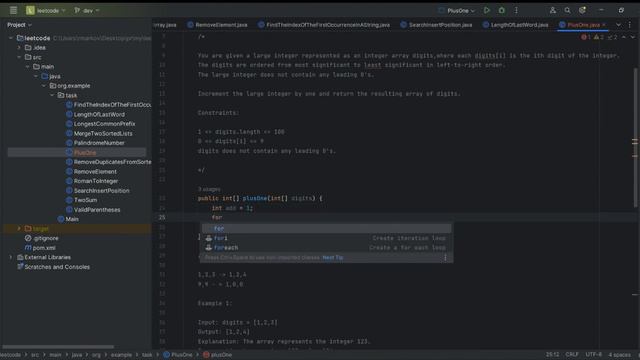
Task: Expand External Libraries node
Action: pos(11,257)
